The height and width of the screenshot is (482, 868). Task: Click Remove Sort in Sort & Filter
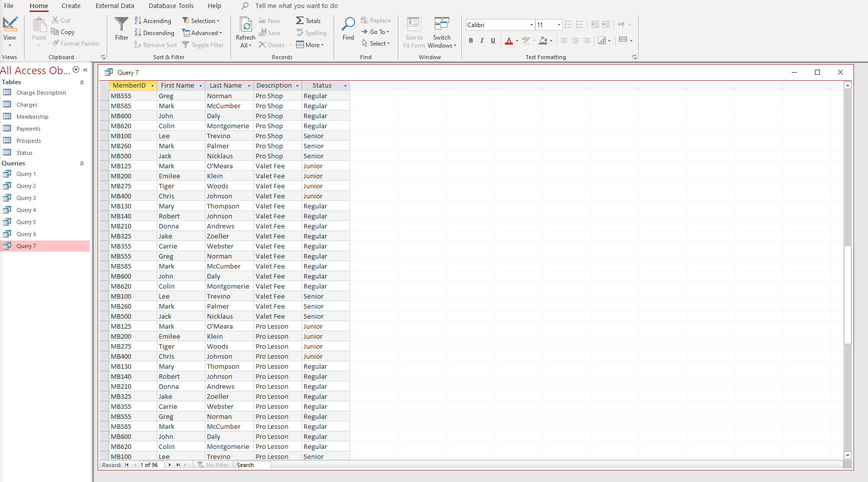click(155, 45)
